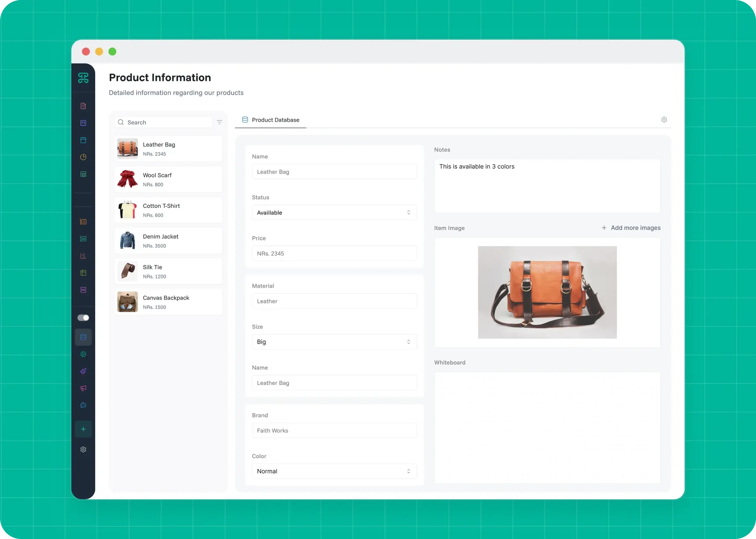Click the Silk Tie thumbnail image

128,271
